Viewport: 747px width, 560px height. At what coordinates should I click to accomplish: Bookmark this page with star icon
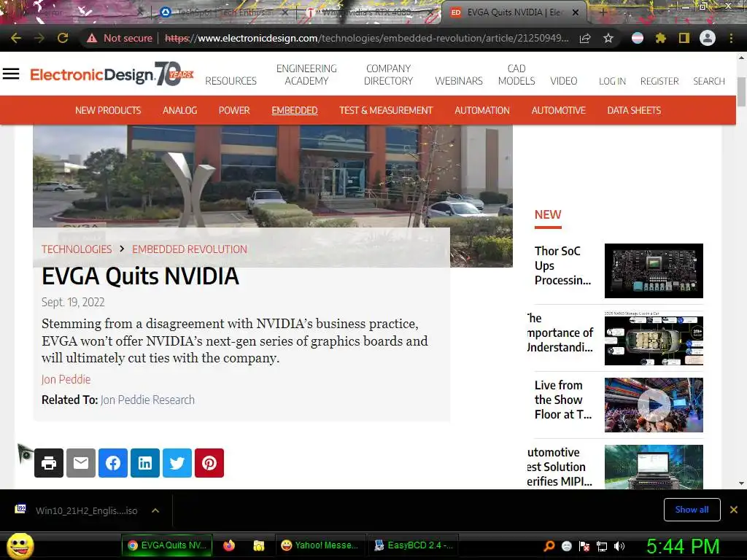(x=608, y=38)
